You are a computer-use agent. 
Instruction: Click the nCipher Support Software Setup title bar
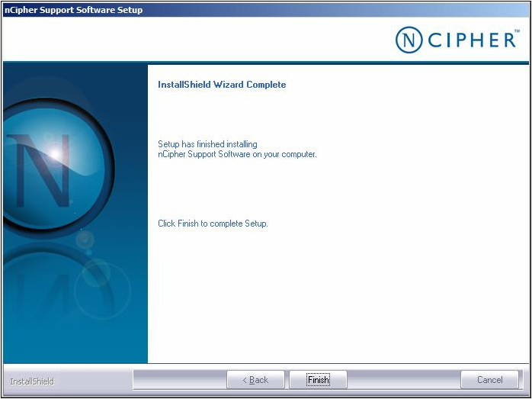[74, 10]
